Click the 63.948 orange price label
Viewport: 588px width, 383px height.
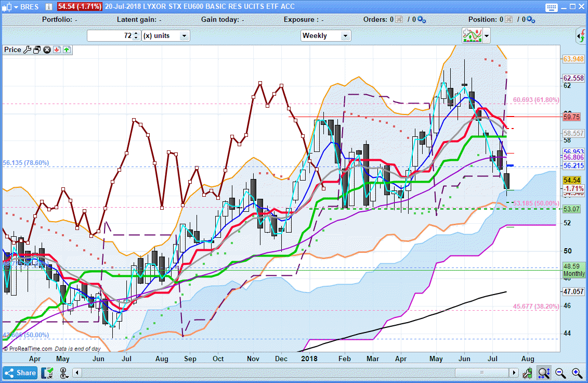pyautogui.click(x=573, y=59)
